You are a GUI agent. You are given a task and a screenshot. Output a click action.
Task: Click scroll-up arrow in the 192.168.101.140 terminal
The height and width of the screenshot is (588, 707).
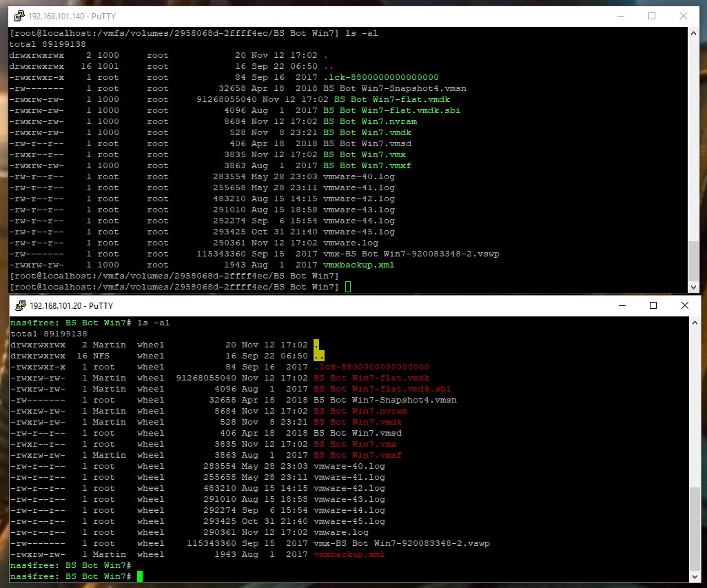694,34
